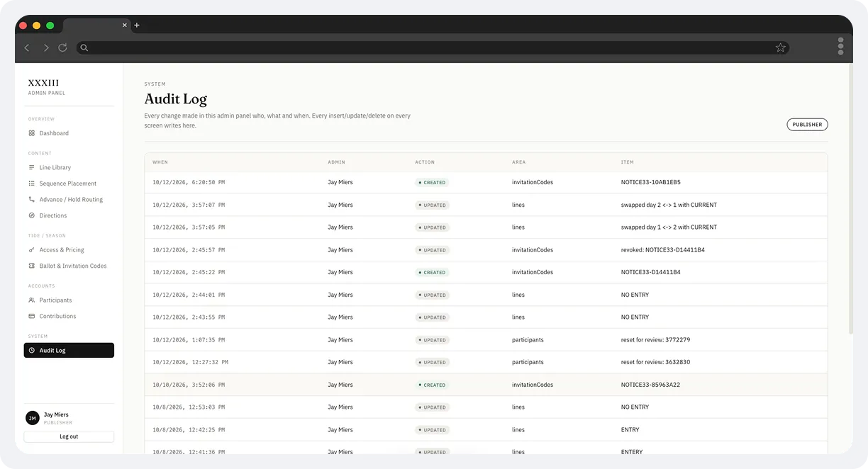
Task: Click the Access & Pricing key icon
Action: [x=31, y=250]
